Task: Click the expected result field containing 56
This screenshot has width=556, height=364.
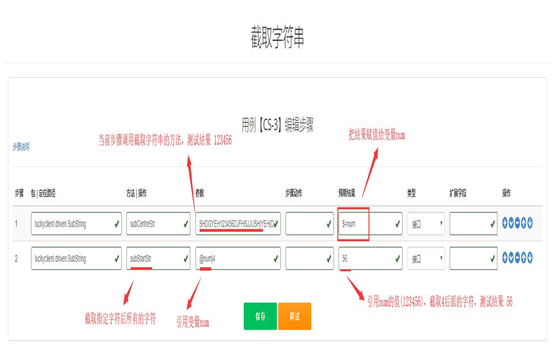Action: pyautogui.click(x=370, y=258)
